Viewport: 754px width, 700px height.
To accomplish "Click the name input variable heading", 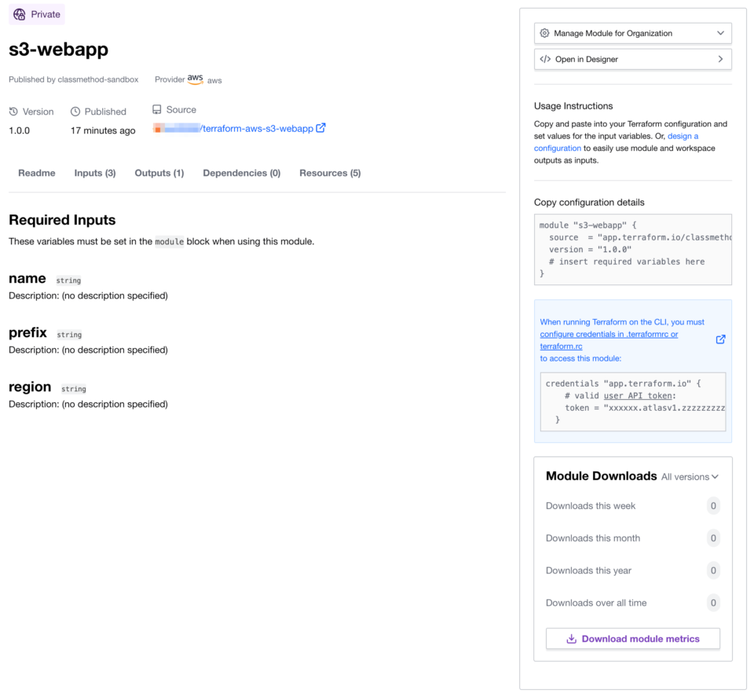I will (27, 278).
